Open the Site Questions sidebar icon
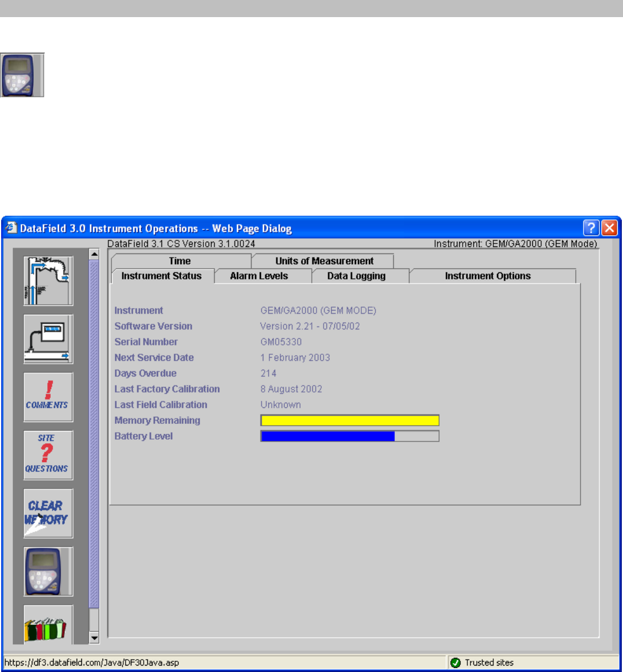The image size is (623, 672). [x=48, y=455]
